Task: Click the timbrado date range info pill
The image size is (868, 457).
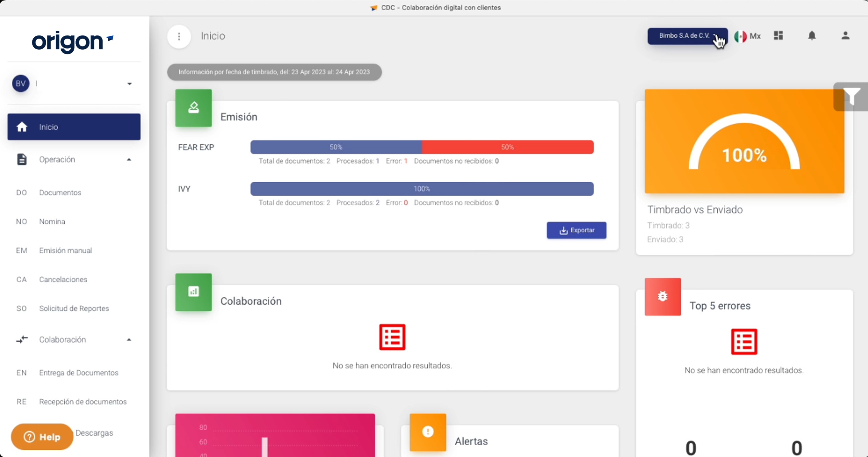Action: (x=274, y=72)
